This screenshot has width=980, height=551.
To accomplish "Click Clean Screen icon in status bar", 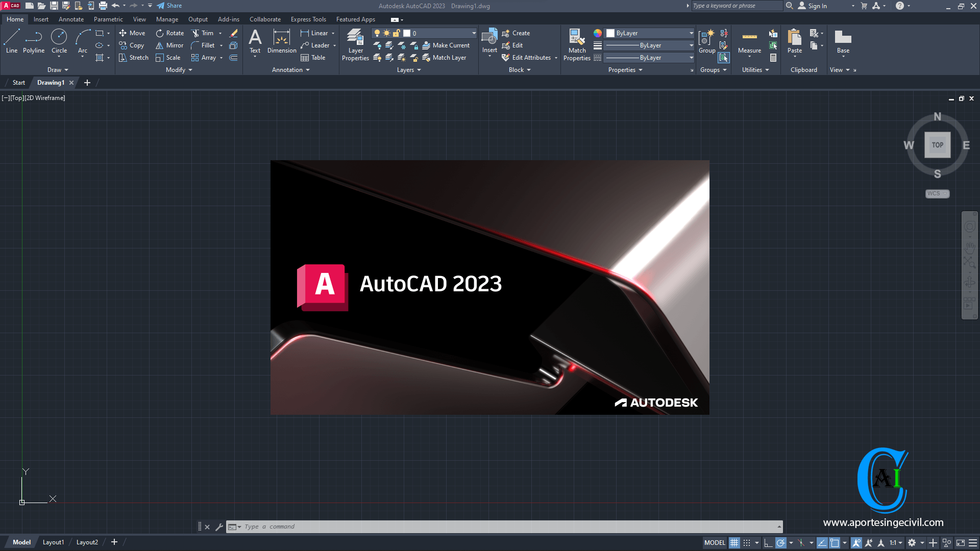I will [961, 543].
